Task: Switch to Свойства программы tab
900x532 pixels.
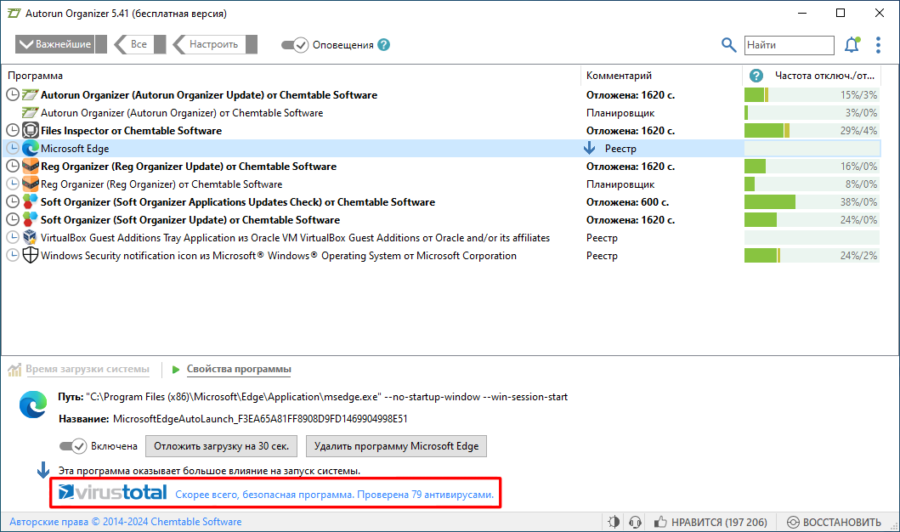Action: tap(239, 369)
